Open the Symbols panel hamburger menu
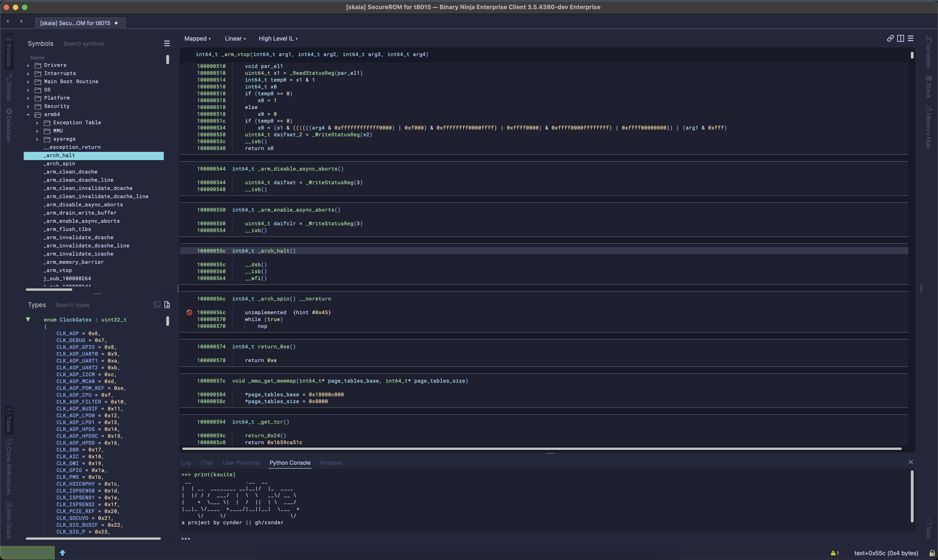The height and width of the screenshot is (560, 938). [x=167, y=44]
